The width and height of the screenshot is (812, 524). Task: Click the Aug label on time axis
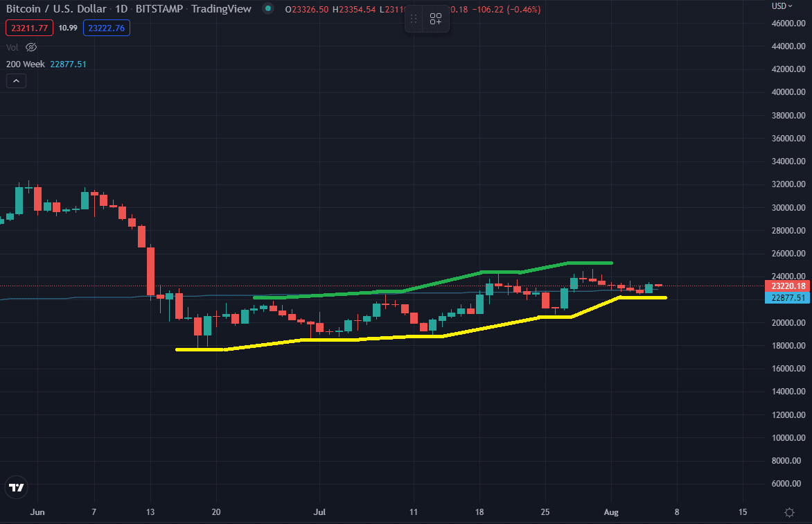[x=611, y=512]
